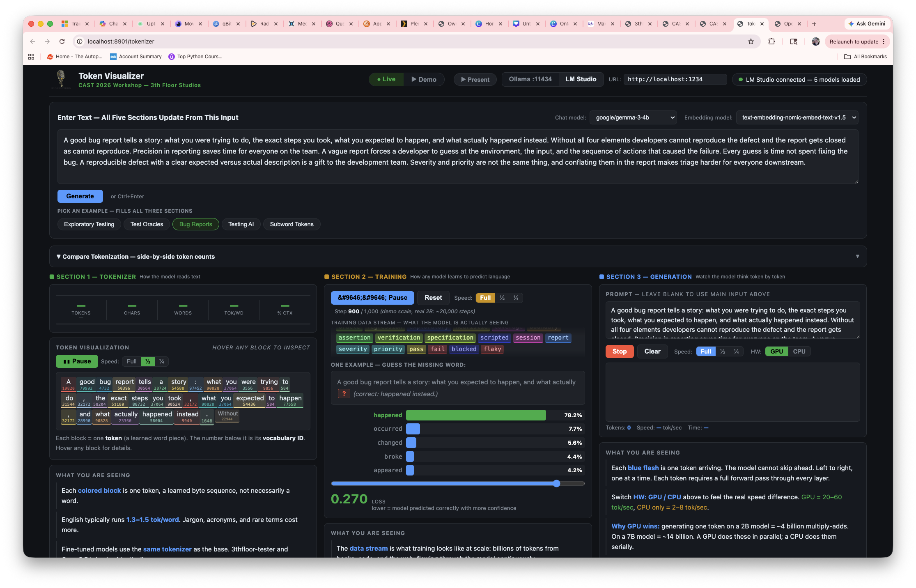The width and height of the screenshot is (916, 588).
Task: Stop the generation with red Stop button
Action: (x=619, y=351)
